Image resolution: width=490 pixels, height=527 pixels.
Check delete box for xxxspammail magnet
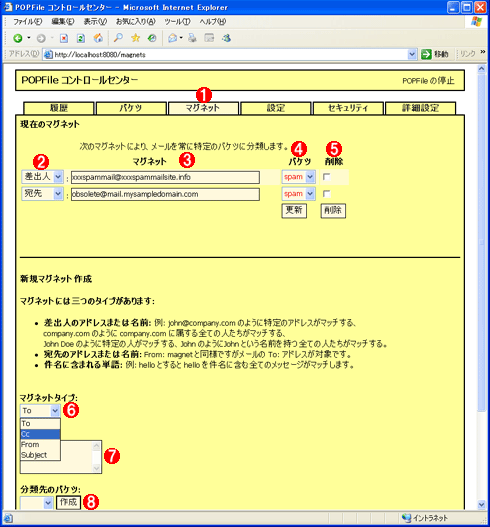326,177
